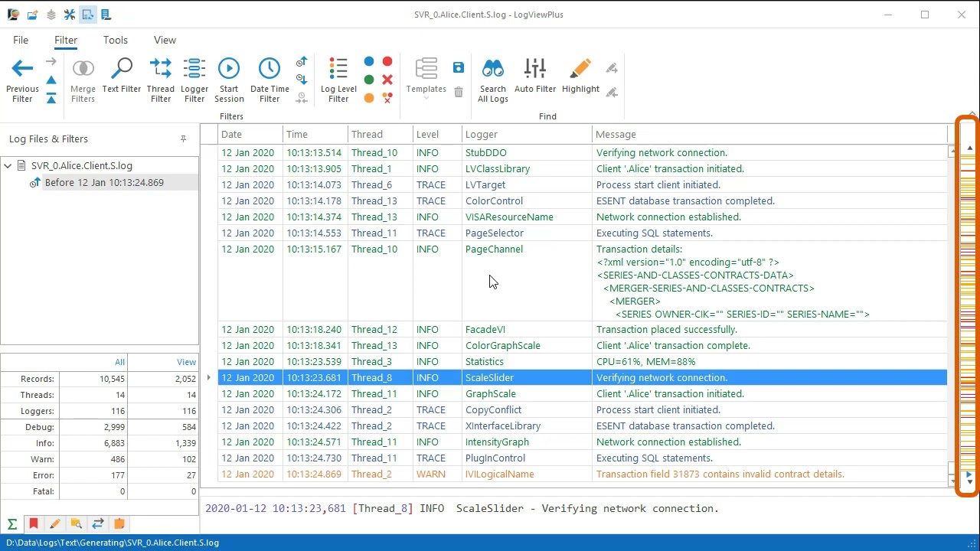Click the file path in status bar

[x=113, y=543]
